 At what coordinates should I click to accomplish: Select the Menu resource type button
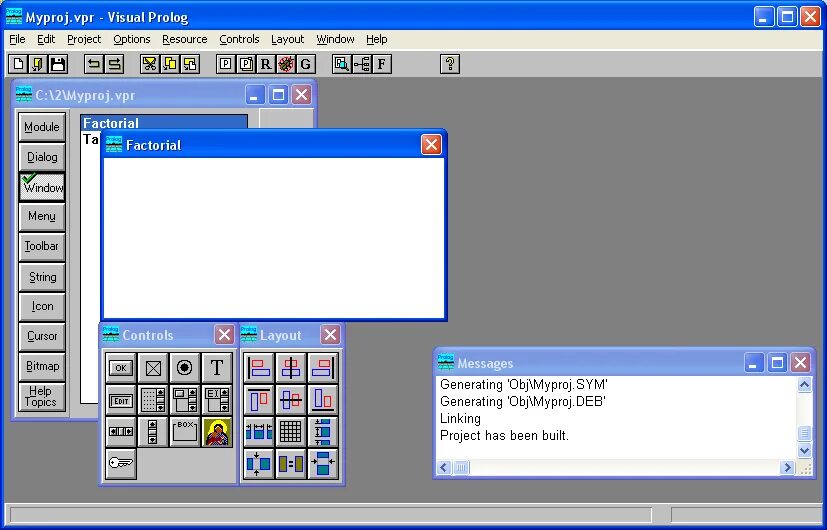coord(42,217)
